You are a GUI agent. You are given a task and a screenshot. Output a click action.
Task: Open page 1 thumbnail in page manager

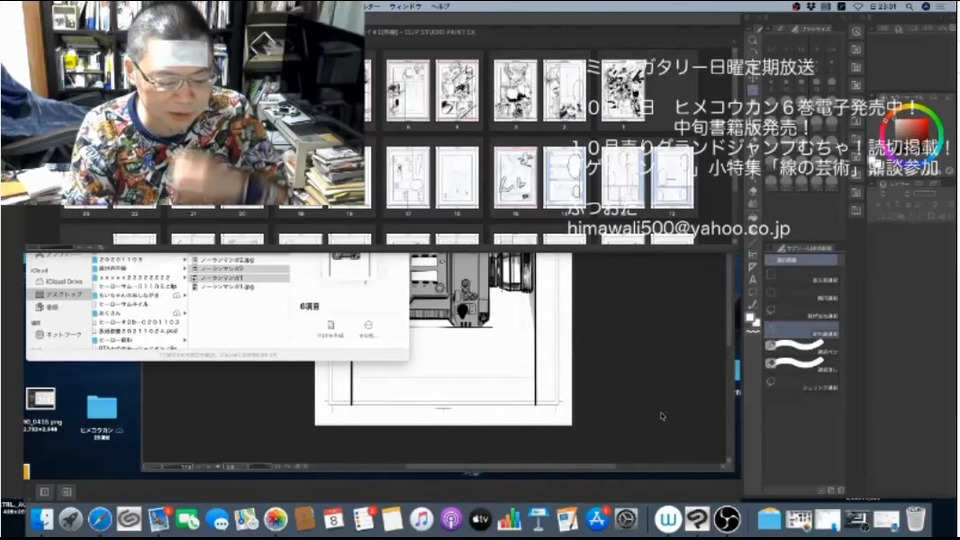pos(623,91)
